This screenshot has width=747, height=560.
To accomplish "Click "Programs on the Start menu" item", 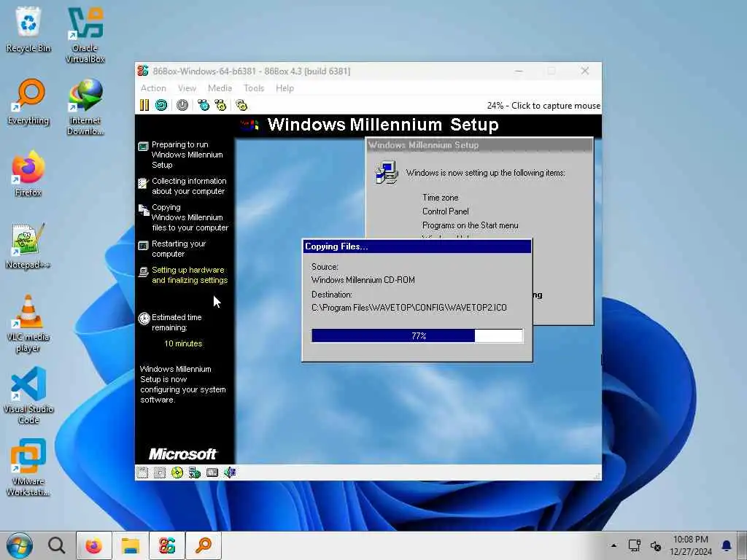I will click(471, 225).
